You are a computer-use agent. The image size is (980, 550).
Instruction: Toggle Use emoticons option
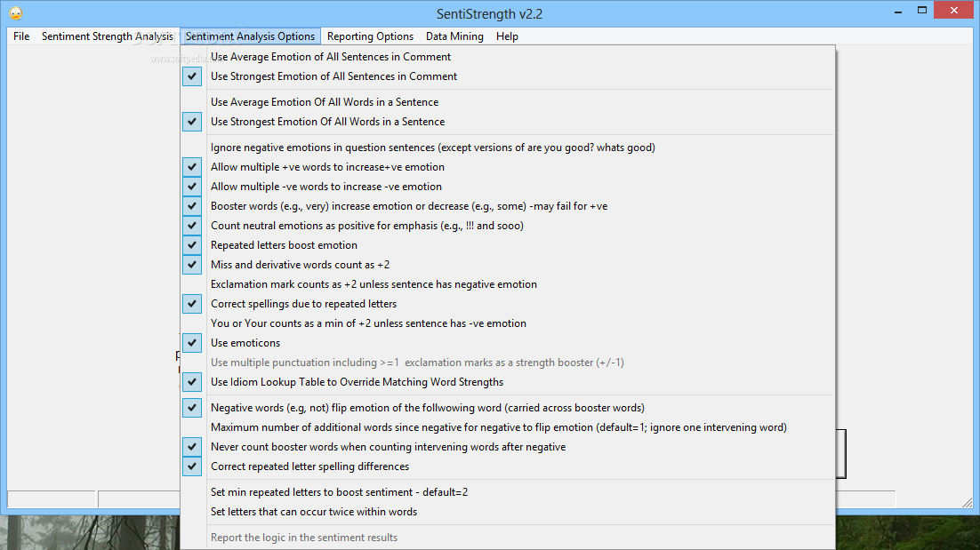tap(508, 343)
